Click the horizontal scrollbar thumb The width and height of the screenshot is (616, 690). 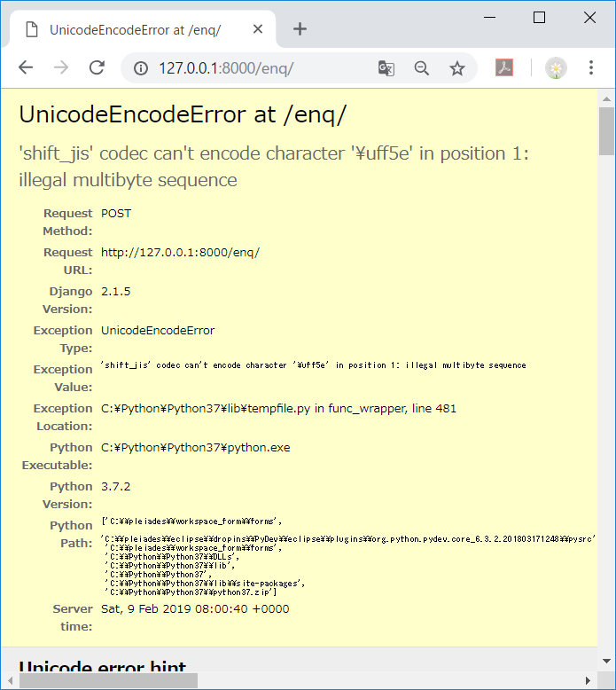108,680
